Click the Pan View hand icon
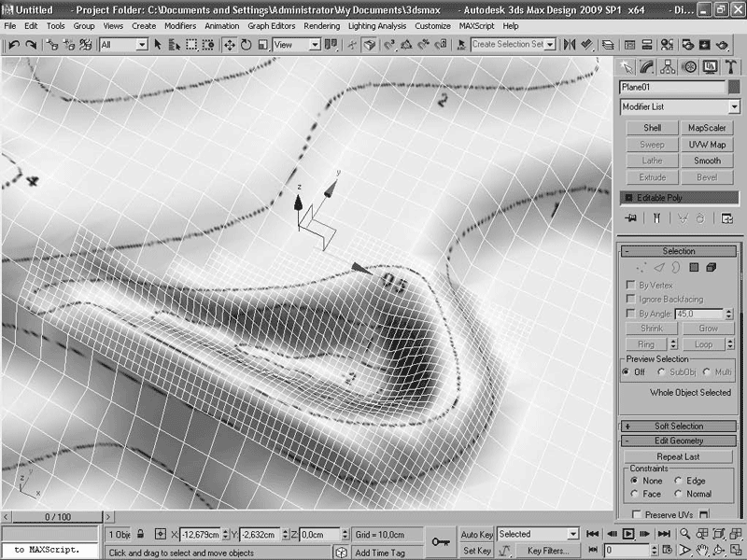Image resolution: width=747 pixels, height=560 pixels. click(702, 550)
